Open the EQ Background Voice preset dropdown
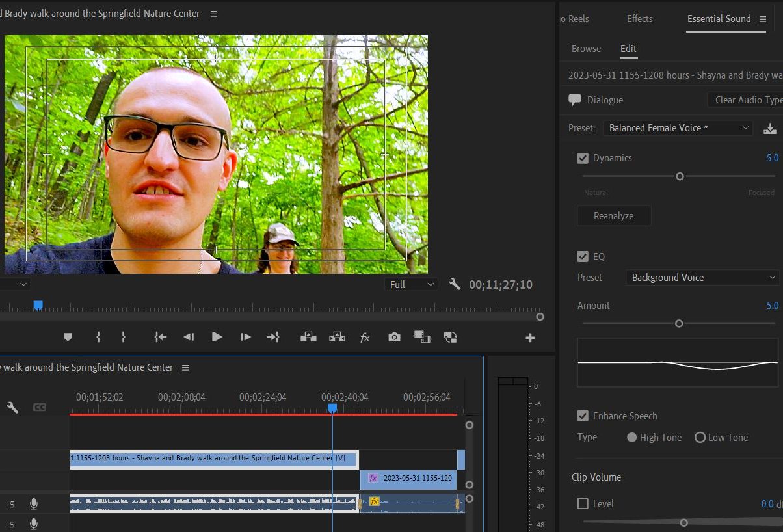The height and width of the screenshot is (532, 783). coord(702,278)
